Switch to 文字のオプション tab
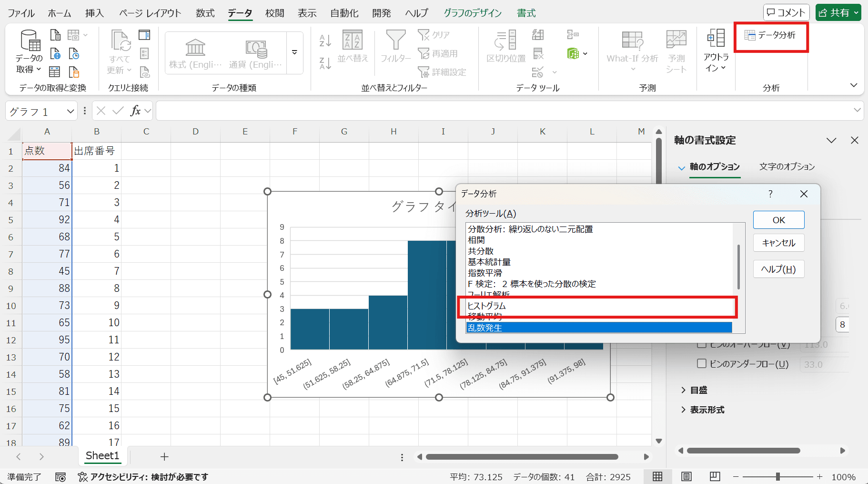Image resolution: width=868 pixels, height=484 pixels. (x=787, y=166)
